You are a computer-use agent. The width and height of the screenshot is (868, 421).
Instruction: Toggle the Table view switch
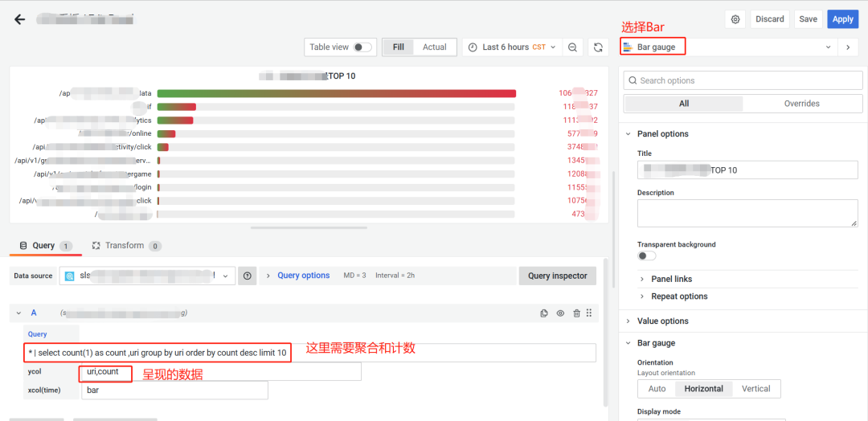(362, 47)
